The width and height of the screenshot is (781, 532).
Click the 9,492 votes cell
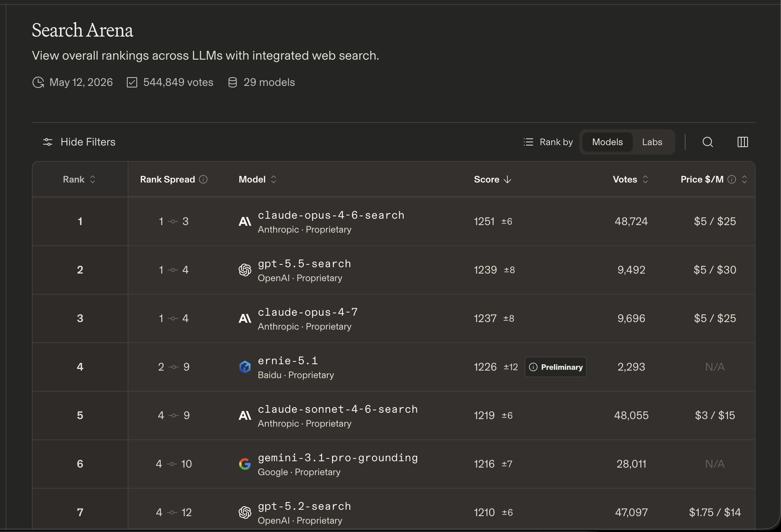[631, 270]
